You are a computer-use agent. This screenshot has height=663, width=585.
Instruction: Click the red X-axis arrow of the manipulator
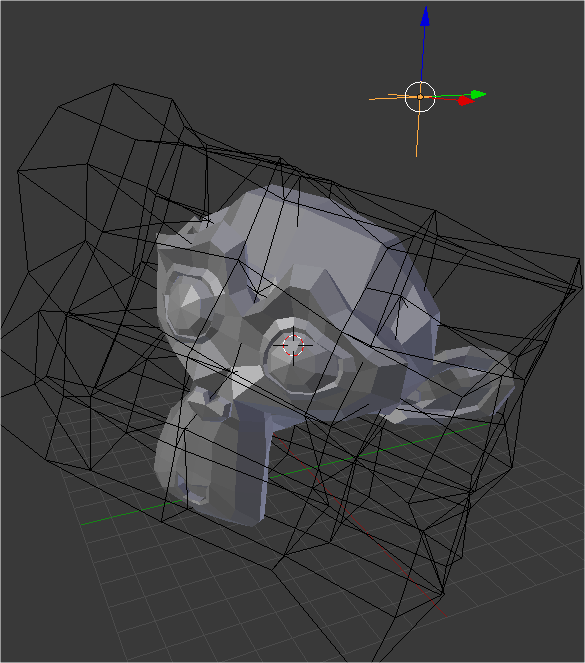click(465, 101)
